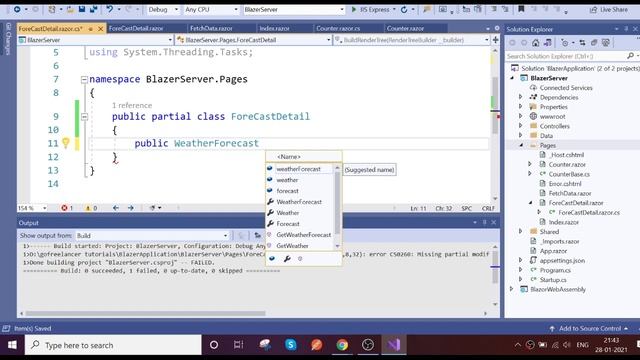Close the ForeCastDetail.razor.cs tab
This screenshot has height=360, width=640.
point(100,29)
